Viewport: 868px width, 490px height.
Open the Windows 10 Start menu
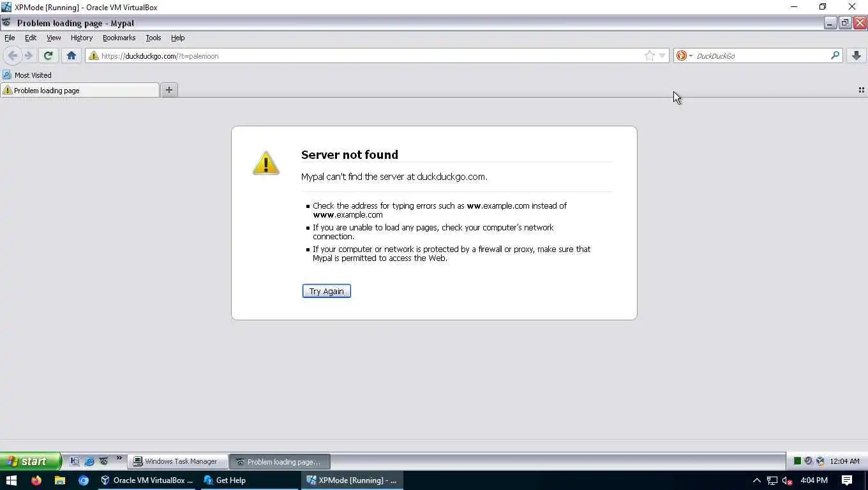pyautogui.click(x=11, y=480)
